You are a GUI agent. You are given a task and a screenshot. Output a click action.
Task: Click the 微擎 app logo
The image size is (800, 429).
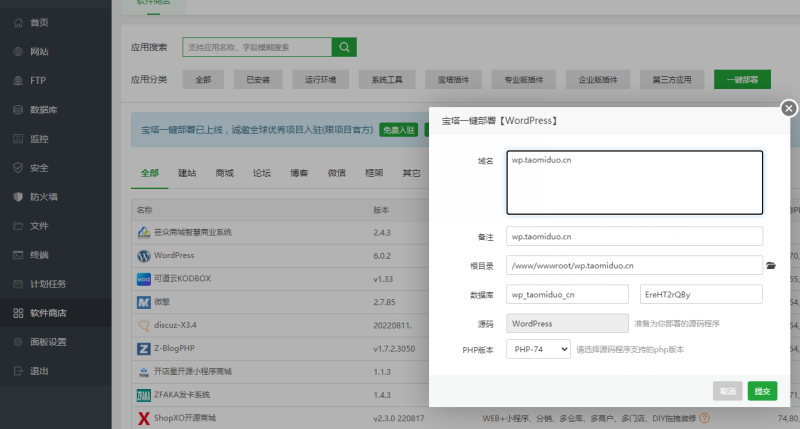click(x=144, y=302)
